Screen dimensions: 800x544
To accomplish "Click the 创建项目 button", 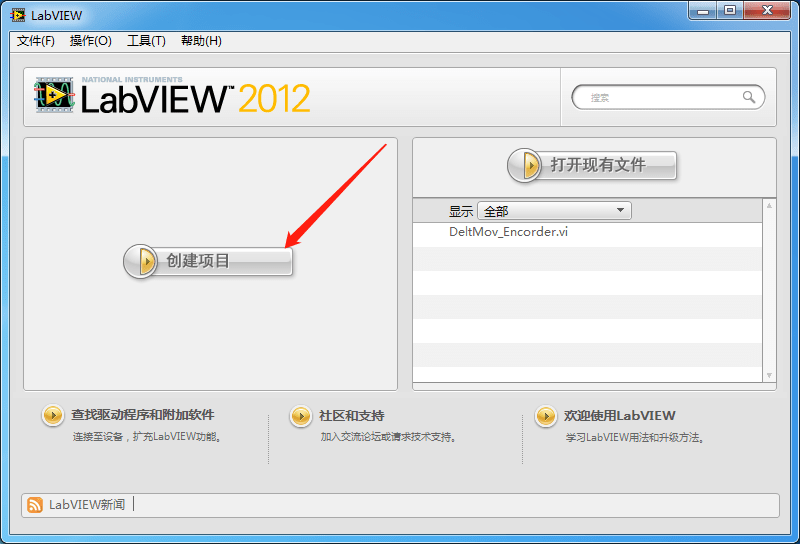I will 208,261.
